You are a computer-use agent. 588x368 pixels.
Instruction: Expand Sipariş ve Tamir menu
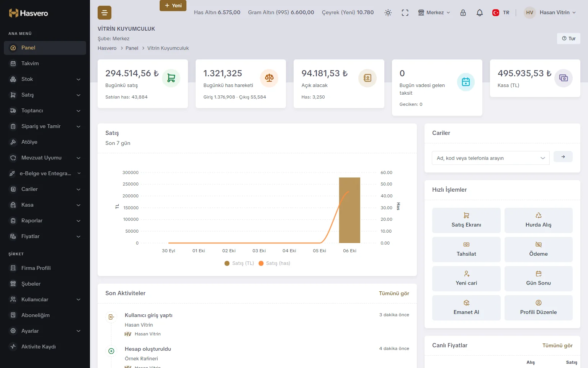pyautogui.click(x=45, y=127)
